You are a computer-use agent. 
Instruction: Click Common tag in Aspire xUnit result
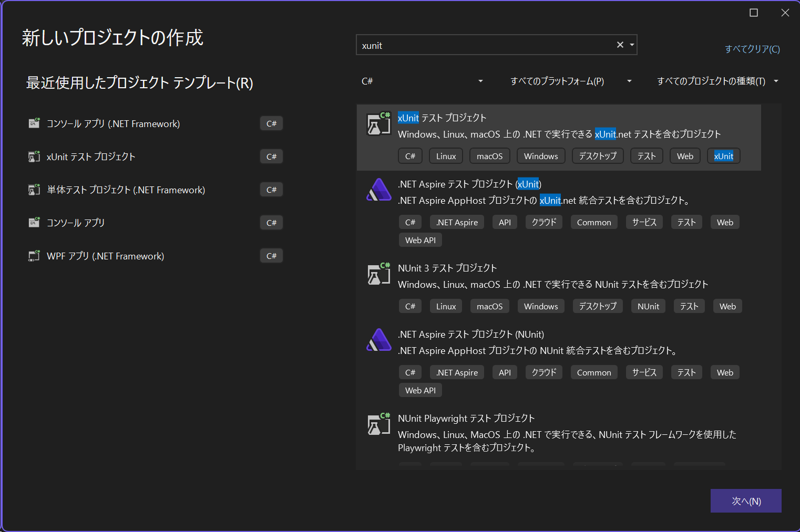[x=594, y=222]
